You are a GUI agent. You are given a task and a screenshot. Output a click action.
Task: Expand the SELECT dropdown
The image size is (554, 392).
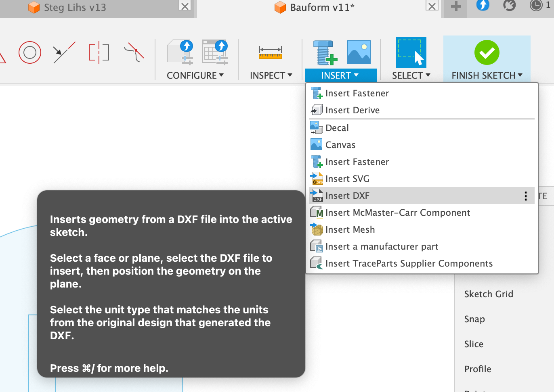coord(411,75)
